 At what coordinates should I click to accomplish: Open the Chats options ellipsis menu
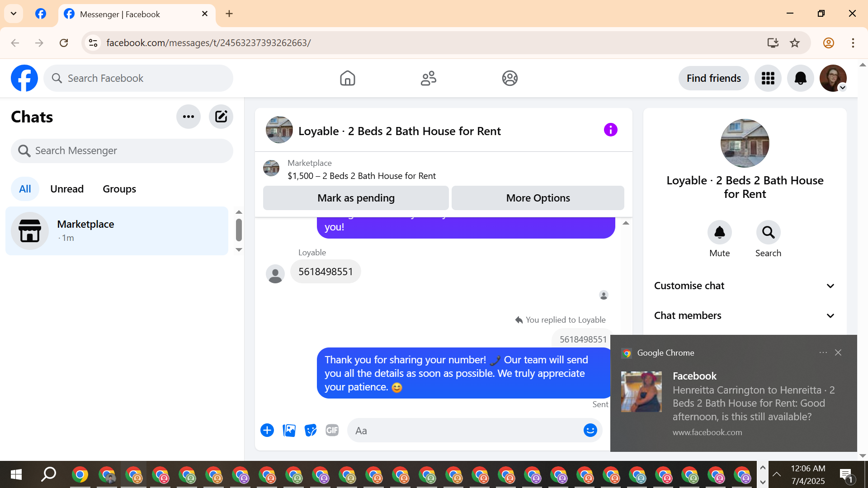(189, 117)
